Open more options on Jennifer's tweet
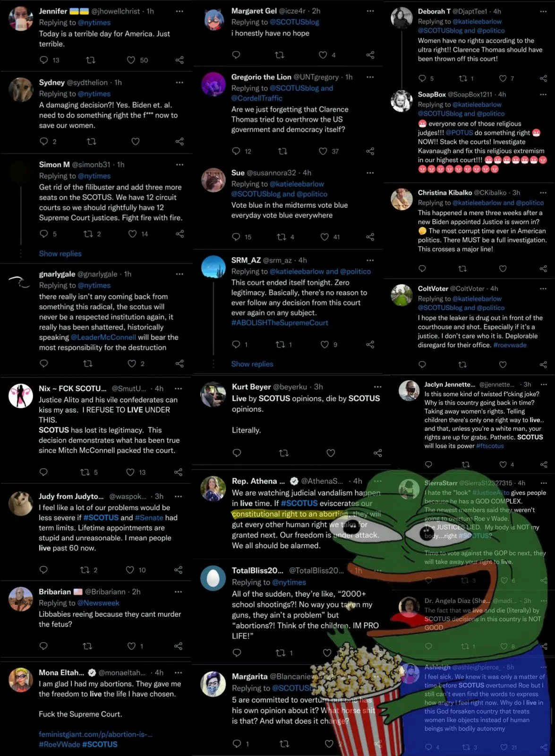The image size is (555, 756). 179,11
